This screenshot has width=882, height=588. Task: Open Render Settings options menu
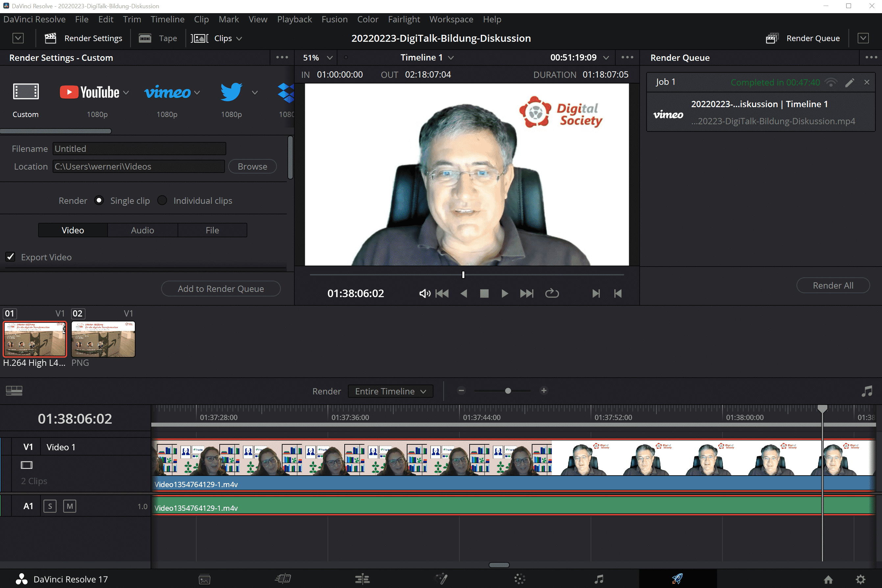click(282, 58)
